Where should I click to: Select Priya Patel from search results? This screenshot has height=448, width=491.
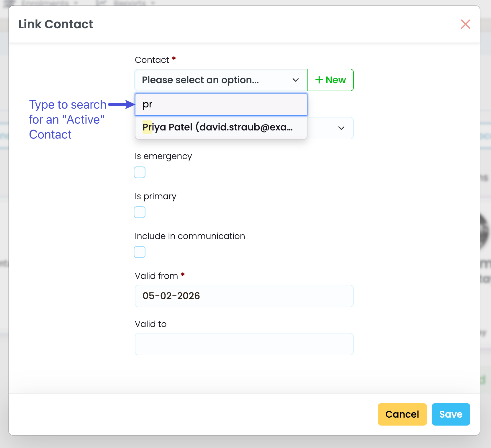pos(218,127)
